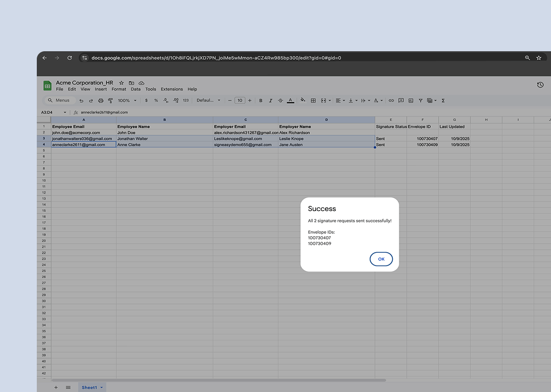Star the Acme Corporation_HR document

click(121, 83)
